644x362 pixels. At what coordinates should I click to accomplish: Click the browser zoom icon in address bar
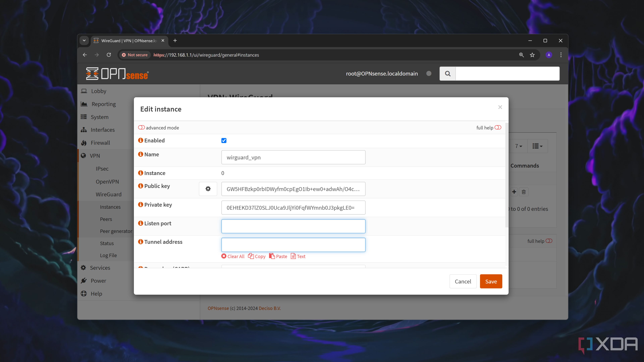(x=521, y=55)
